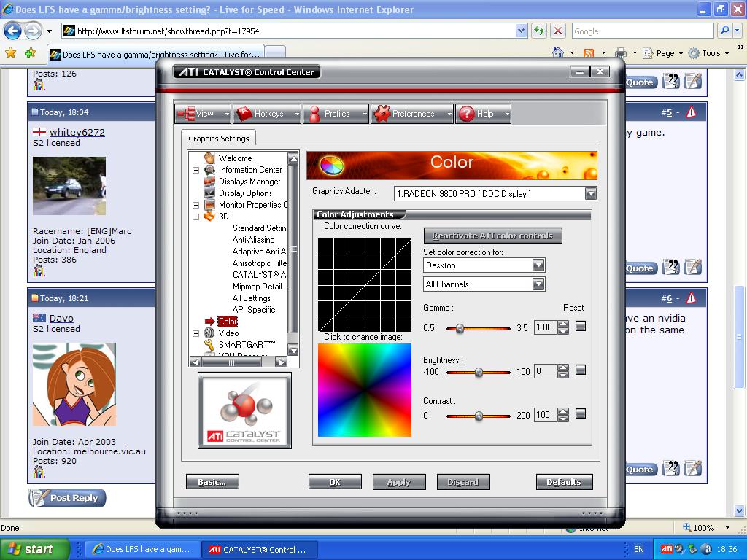Click the ATI icon in system tray
This screenshot has width=747, height=560.
pyautogui.click(x=667, y=549)
